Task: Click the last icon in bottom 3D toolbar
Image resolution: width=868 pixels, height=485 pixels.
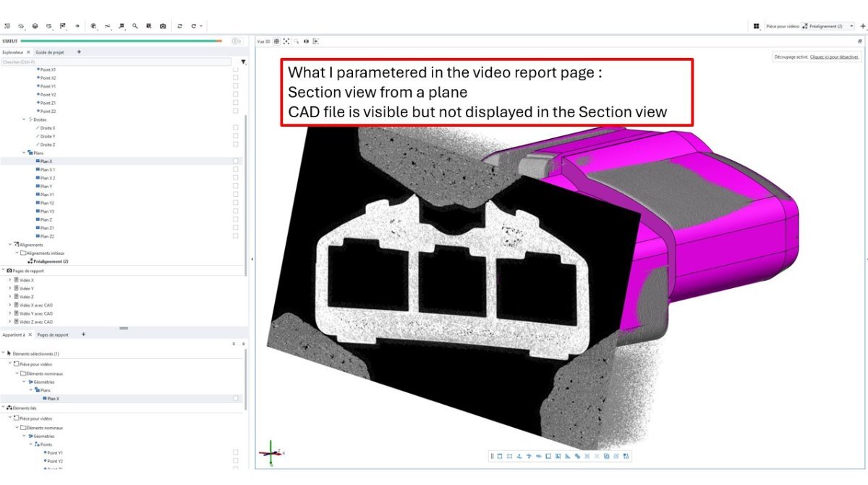Action: (626, 456)
